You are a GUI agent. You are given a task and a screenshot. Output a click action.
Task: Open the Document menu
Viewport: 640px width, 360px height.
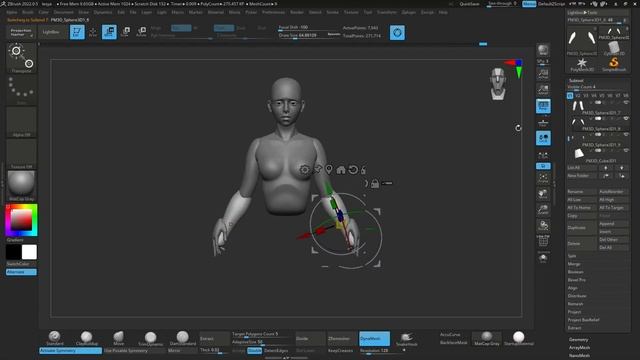pyautogui.click(x=64, y=12)
